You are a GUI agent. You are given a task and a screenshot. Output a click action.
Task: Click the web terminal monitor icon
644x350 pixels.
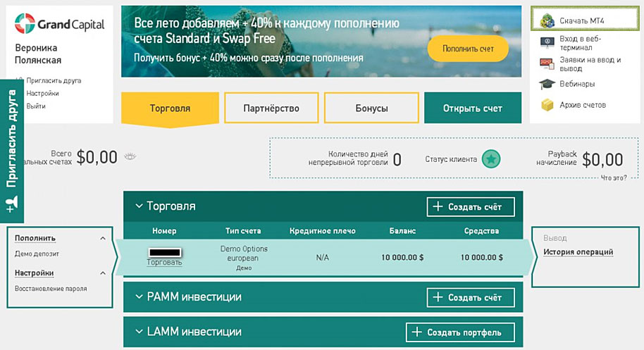click(x=547, y=42)
